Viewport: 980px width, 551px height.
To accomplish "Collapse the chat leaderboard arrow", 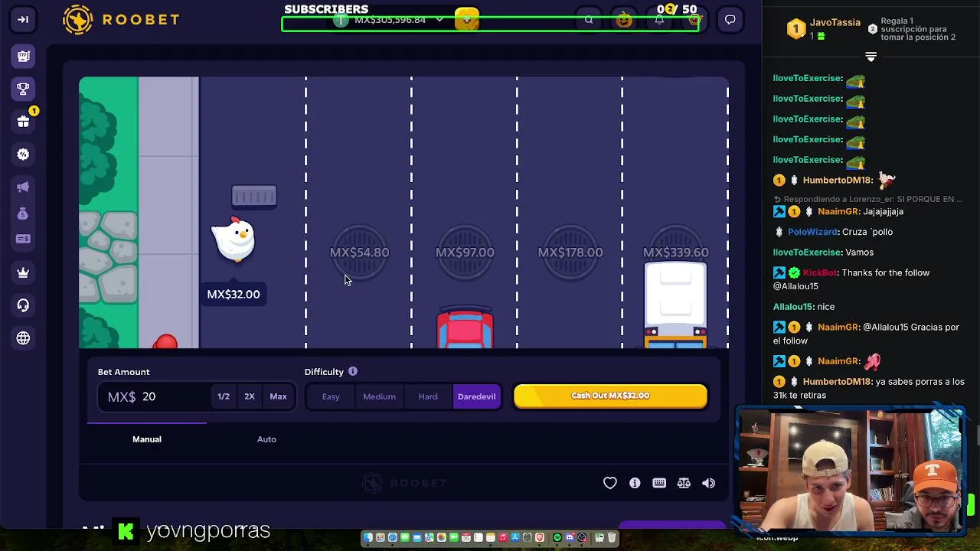I will pyautogui.click(x=871, y=57).
